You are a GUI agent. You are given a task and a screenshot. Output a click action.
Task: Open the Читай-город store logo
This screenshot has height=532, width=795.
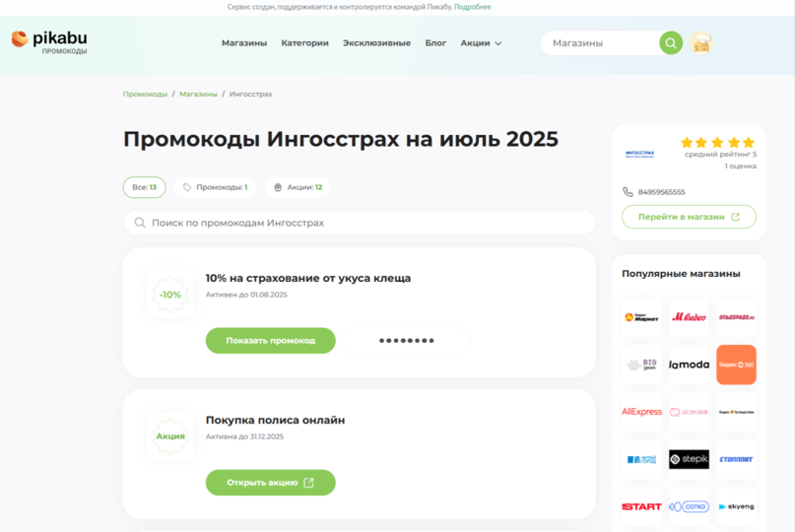pos(641,459)
